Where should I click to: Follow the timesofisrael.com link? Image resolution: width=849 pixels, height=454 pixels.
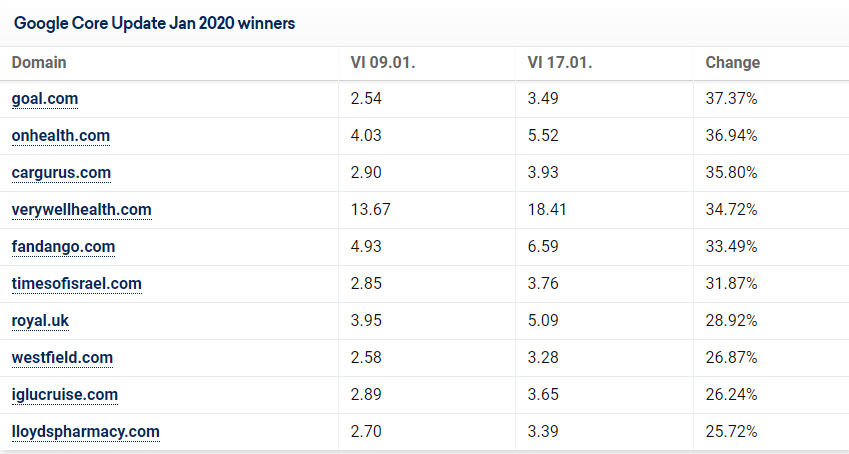(x=77, y=283)
